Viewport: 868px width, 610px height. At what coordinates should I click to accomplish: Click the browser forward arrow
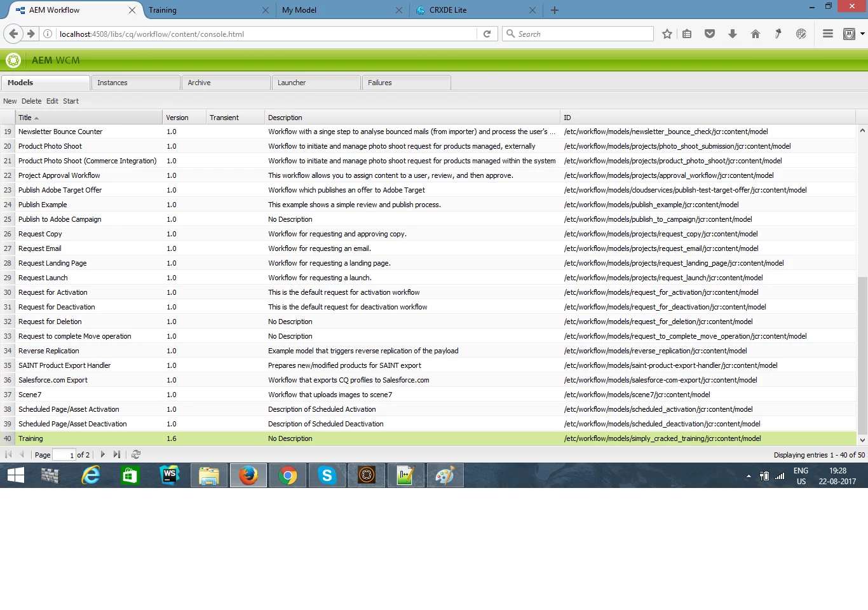(31, 34)
